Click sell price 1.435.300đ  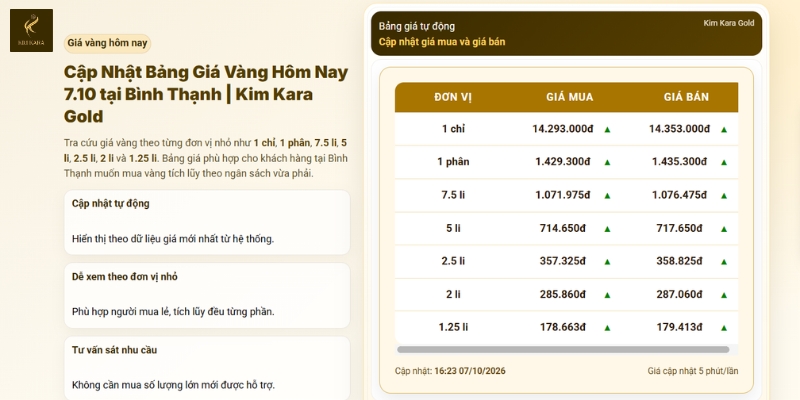pos(679,162)
